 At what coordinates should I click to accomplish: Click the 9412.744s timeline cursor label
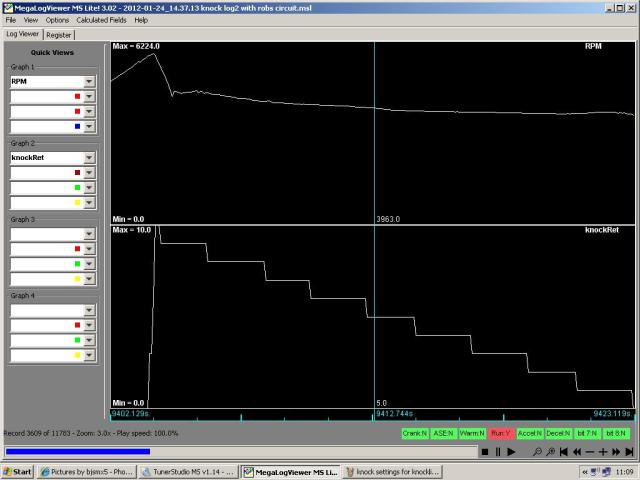click(x=394, y=414)
